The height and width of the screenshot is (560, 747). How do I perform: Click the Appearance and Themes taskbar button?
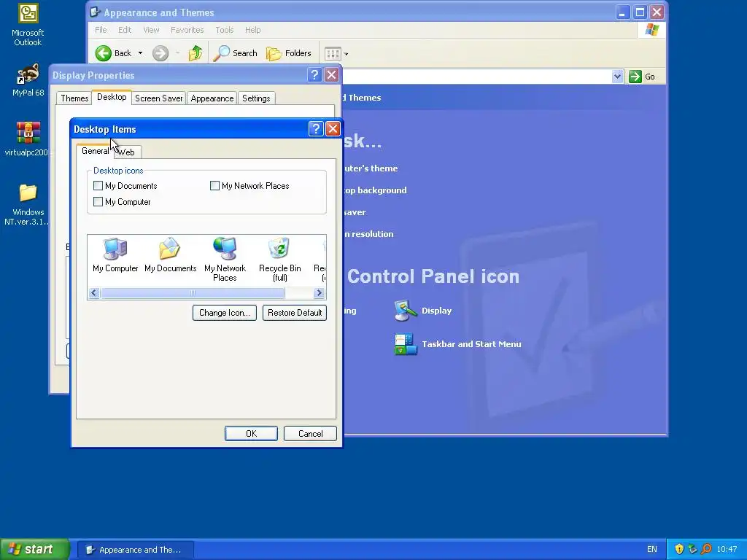(x=135, y=550)
